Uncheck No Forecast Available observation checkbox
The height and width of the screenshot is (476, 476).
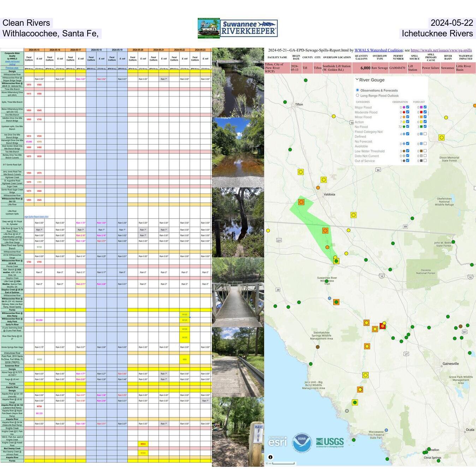[407, 143]
